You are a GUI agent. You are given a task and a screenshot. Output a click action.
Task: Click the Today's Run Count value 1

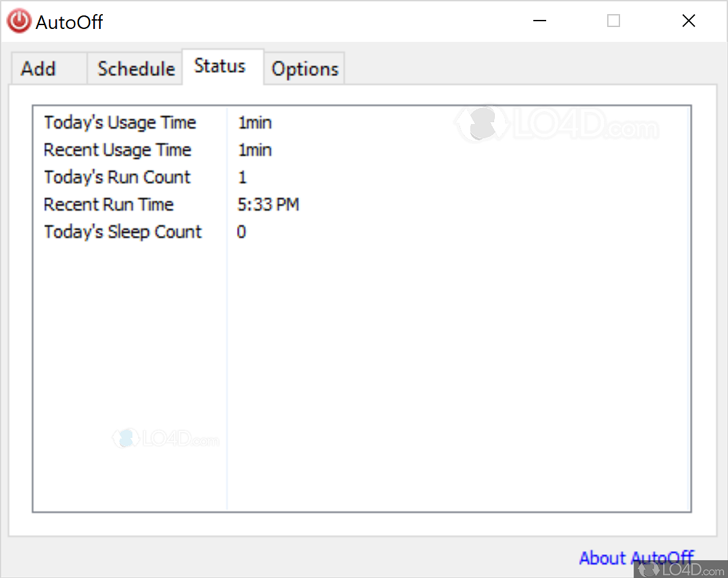coord(242,177)
